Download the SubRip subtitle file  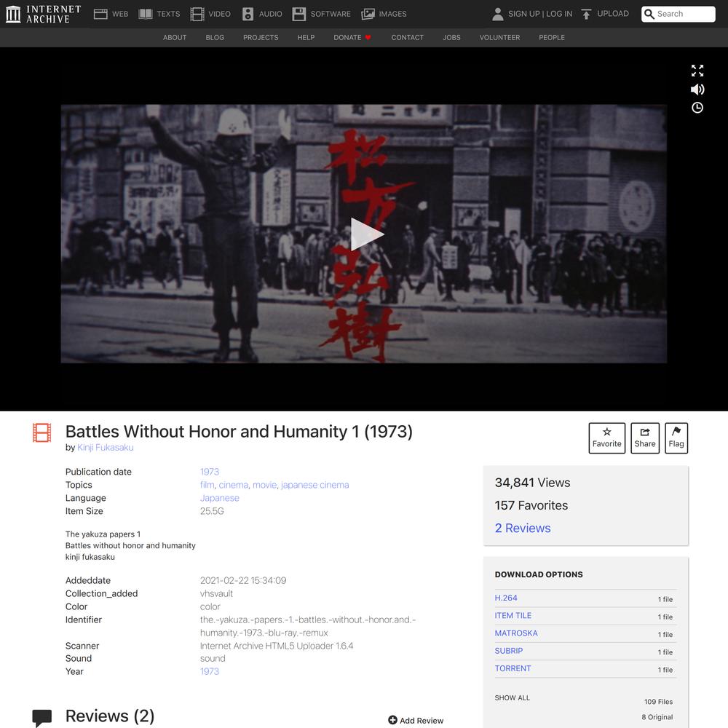coord(509,651)
